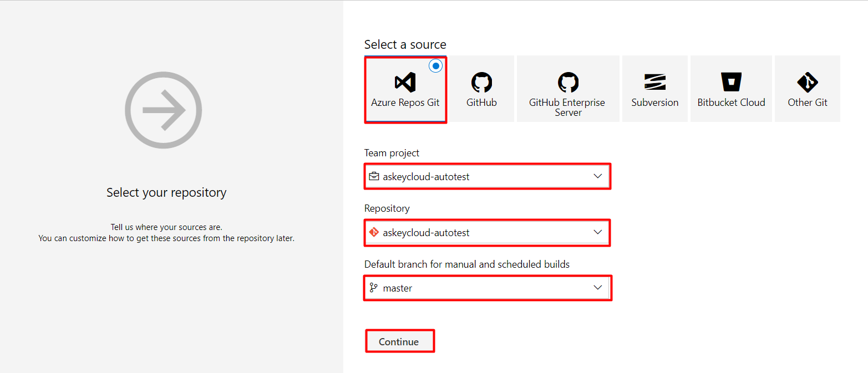Select the Other Git source icon
Screen dimensions: 868x373
click(808, 83)
